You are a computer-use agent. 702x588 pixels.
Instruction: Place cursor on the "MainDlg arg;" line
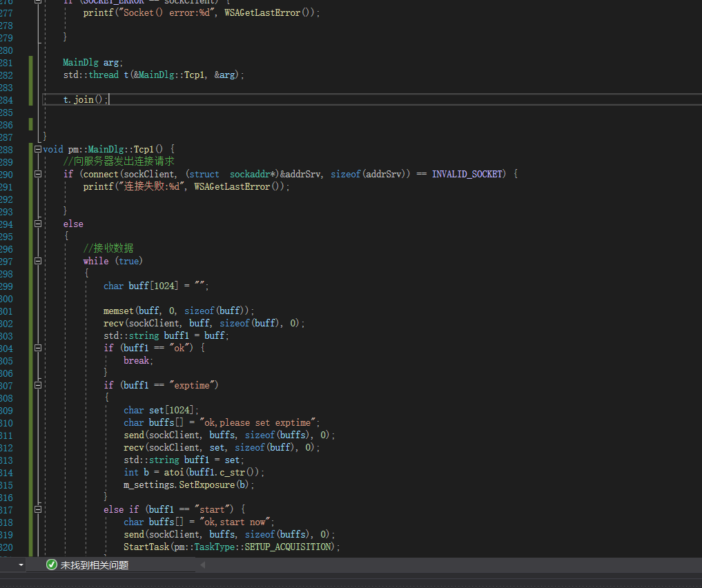pos(92,63)
